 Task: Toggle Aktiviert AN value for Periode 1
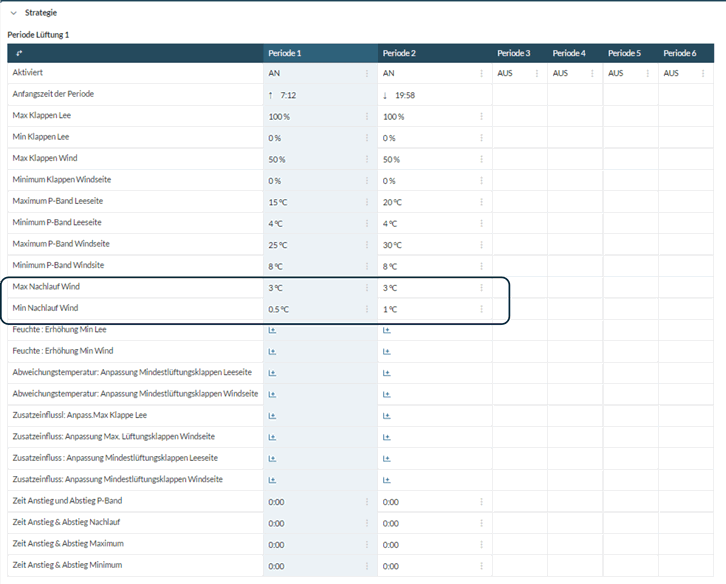[275, 74]
